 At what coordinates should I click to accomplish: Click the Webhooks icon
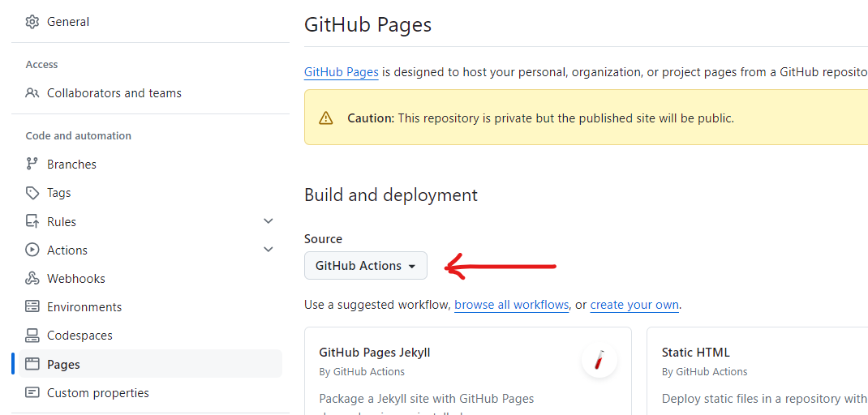(x=32, y=278)
